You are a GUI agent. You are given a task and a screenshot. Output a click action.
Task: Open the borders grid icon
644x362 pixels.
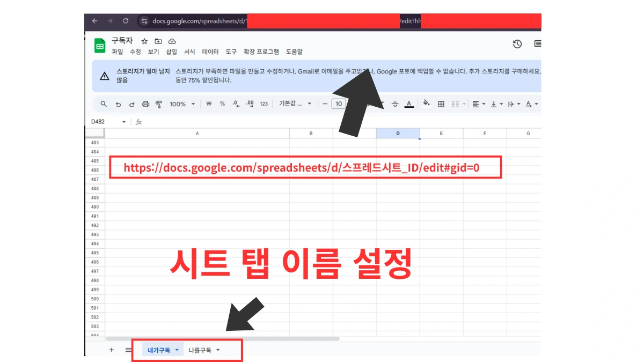[x=441, y=104]
